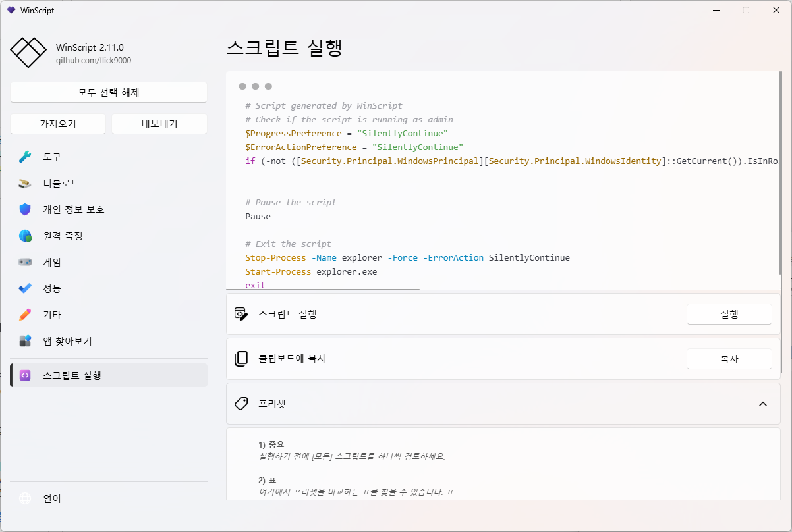Viewport: 792px width, 532px height.
Task: Open the 게임 gamepad icon
Action: (x=25, y=262)
